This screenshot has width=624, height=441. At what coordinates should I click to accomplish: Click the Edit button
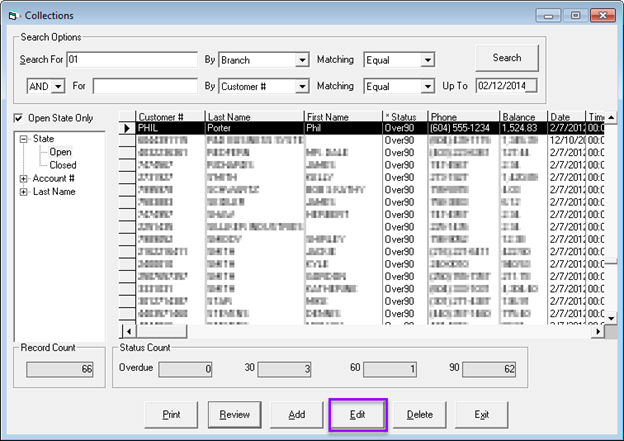tap(358, 415)
